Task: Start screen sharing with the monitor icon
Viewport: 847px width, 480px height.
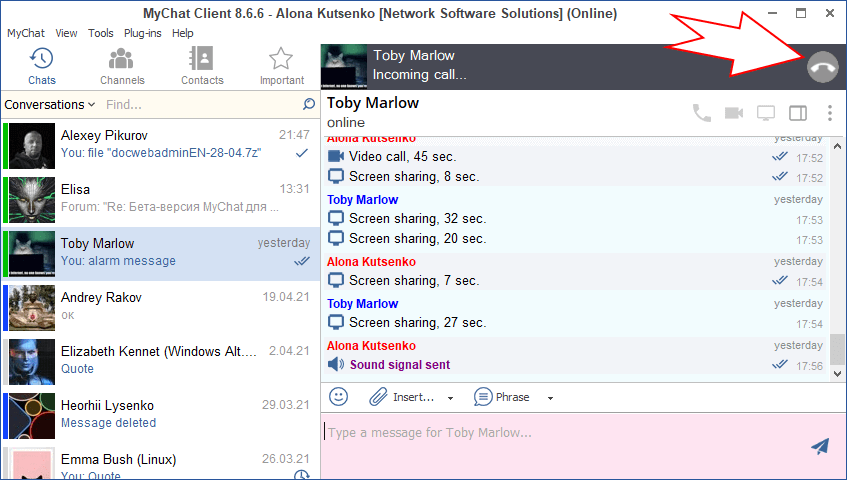Action: point(766,113)
